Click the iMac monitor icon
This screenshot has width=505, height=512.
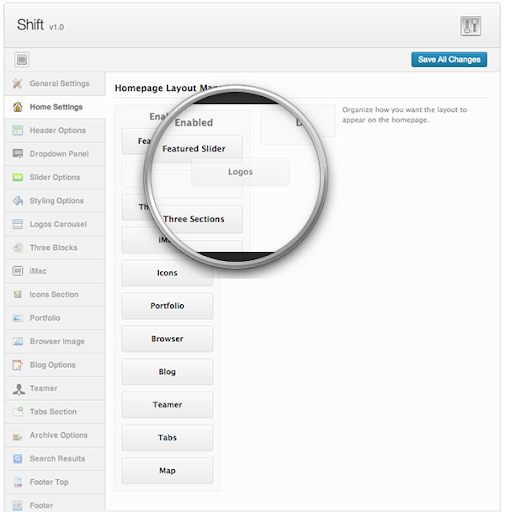[x=18, y=271]
